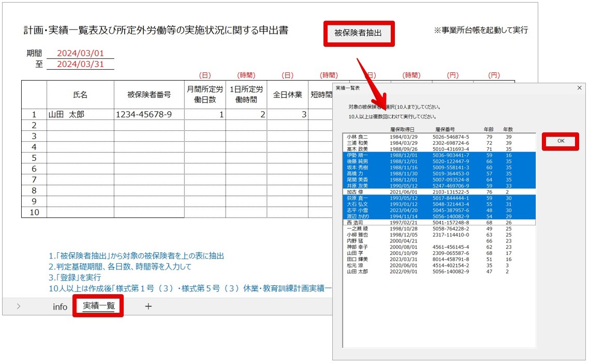Select 田口 輝美 in the list

[x=439, y=260]
